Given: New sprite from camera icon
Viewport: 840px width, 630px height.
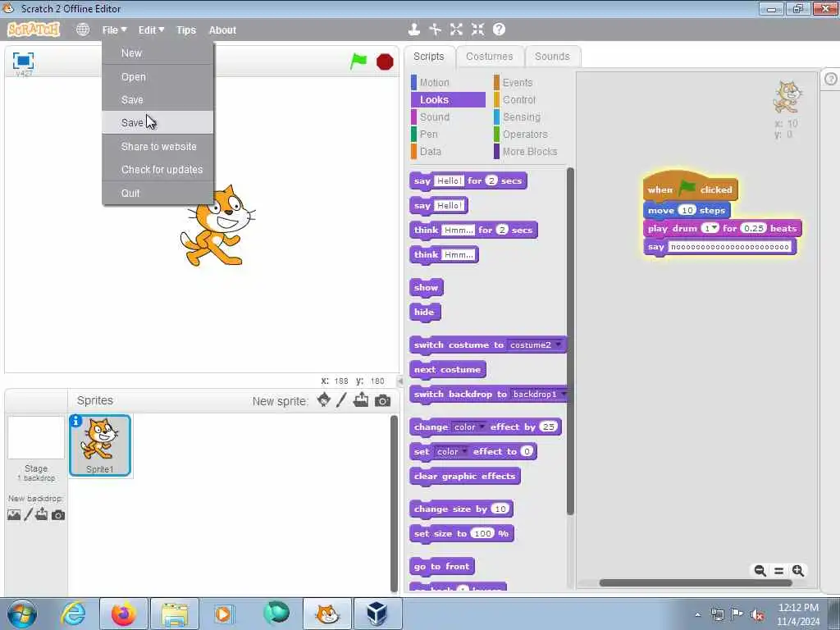Looking at the screenshot, I should 382,400.
